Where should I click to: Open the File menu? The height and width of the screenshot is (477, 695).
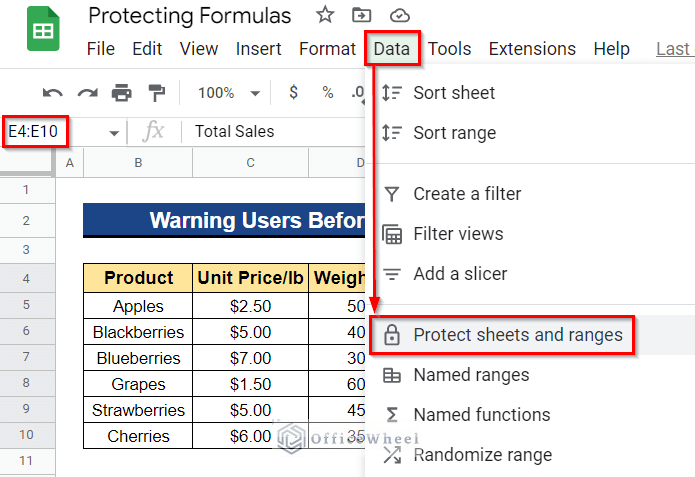(x=101, y=49)
